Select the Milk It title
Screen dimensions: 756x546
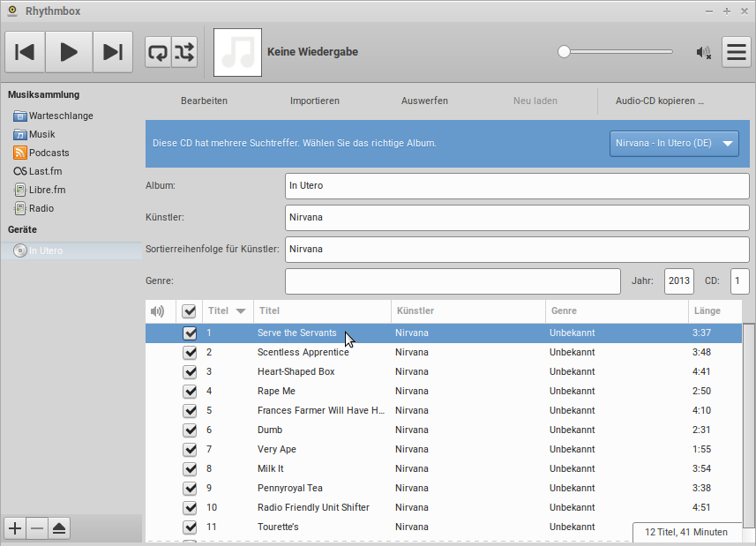[x=271, y=468]
